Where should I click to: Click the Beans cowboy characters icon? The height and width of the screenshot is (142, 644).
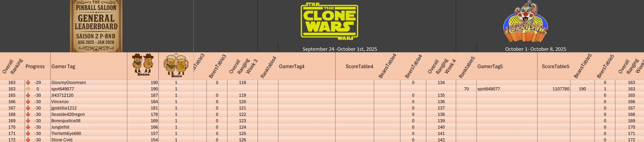143,65
